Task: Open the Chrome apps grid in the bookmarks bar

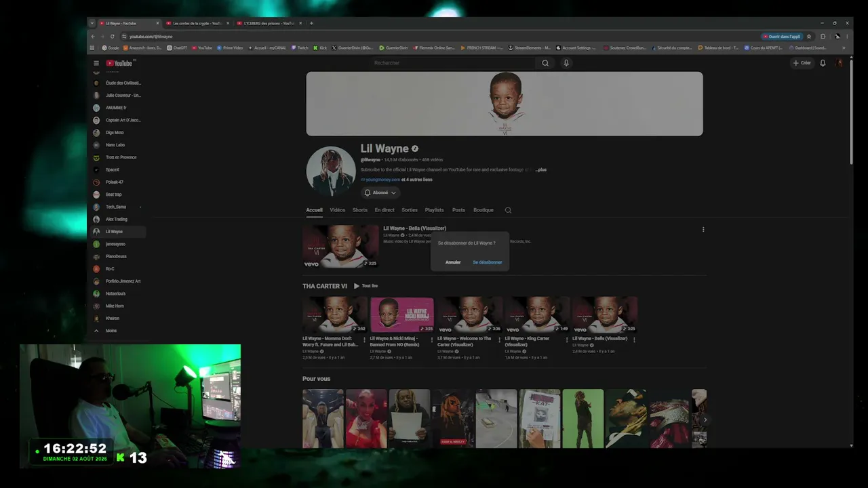Action: click(92, 48)
